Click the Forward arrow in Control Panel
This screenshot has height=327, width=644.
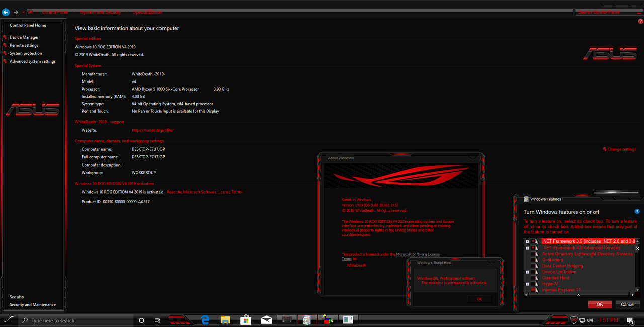16,12
